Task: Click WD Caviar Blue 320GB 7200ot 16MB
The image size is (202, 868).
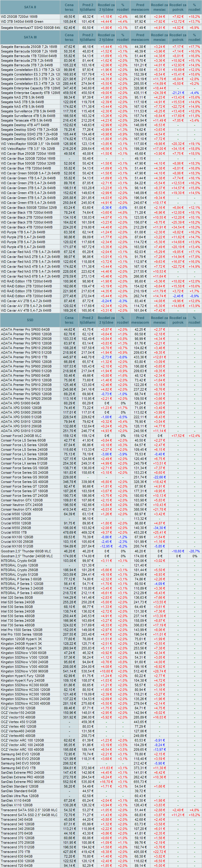Action: click(x=28, y=158)
